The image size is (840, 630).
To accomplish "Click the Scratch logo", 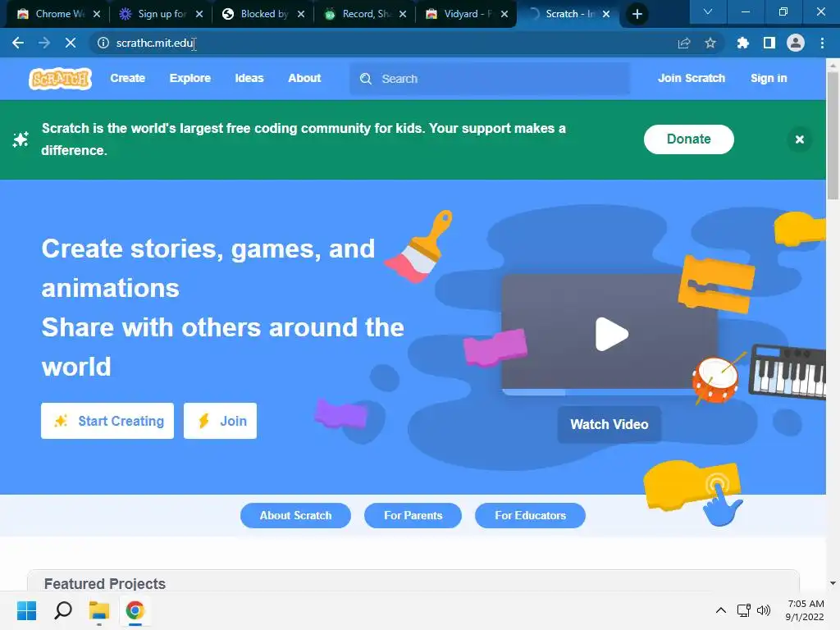I will coord(60,79).
